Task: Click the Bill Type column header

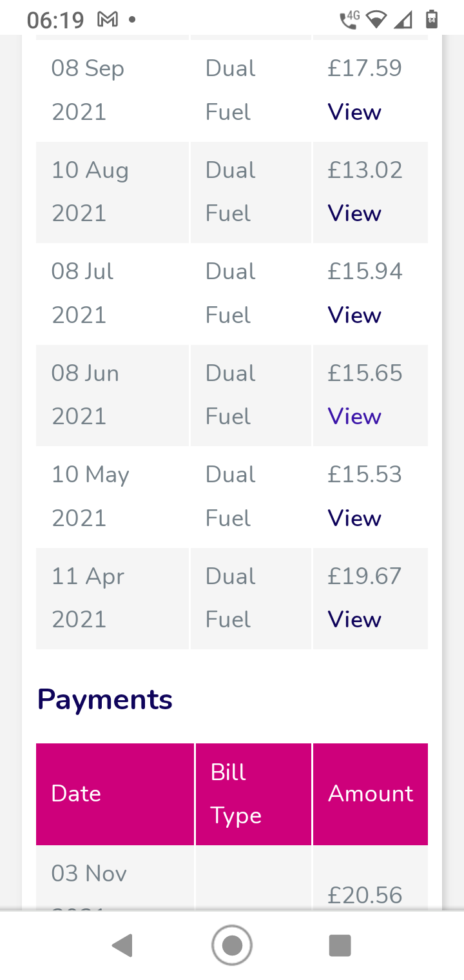Action: coord(236,794)
